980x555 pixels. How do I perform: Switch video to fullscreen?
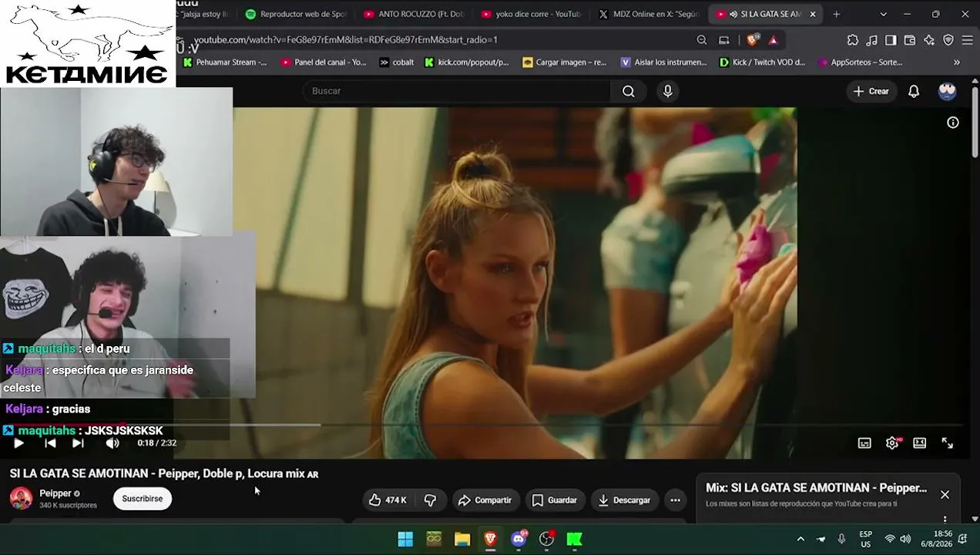point(947,443)
